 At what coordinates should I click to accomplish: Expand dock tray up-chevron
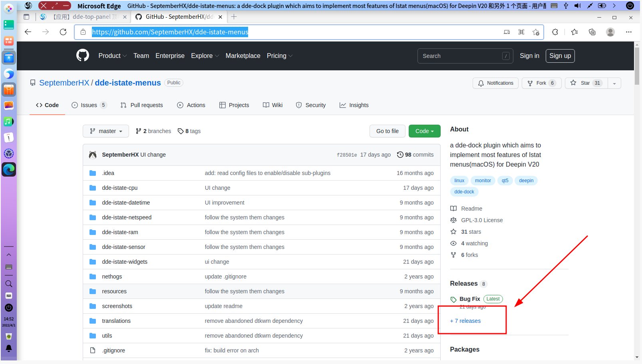pos(9,255)
